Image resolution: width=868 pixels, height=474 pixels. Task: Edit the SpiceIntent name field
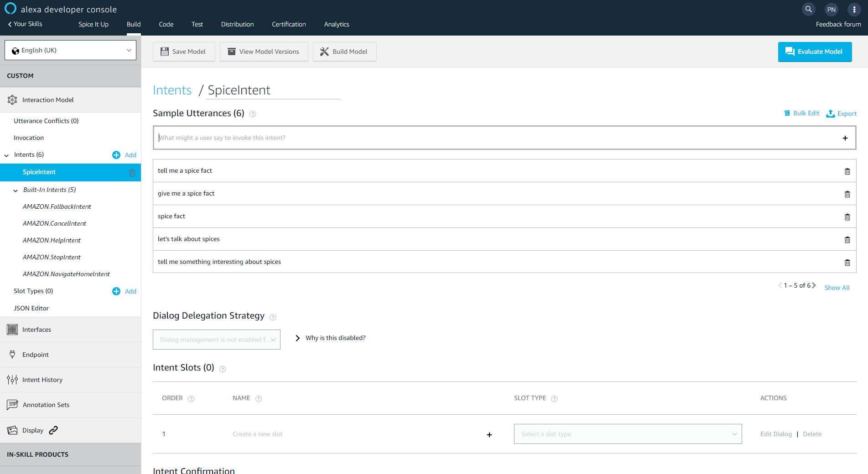coord(274,90)
